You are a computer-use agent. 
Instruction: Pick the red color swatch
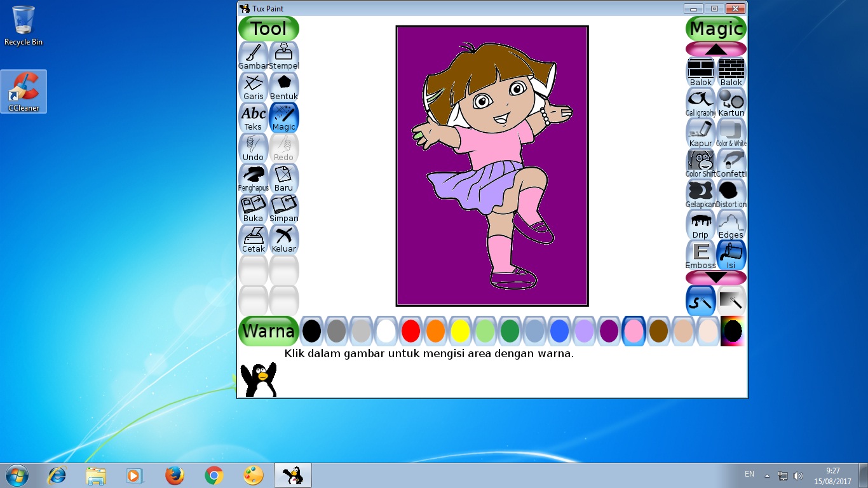pyautogui.click(x=410, y=331)
